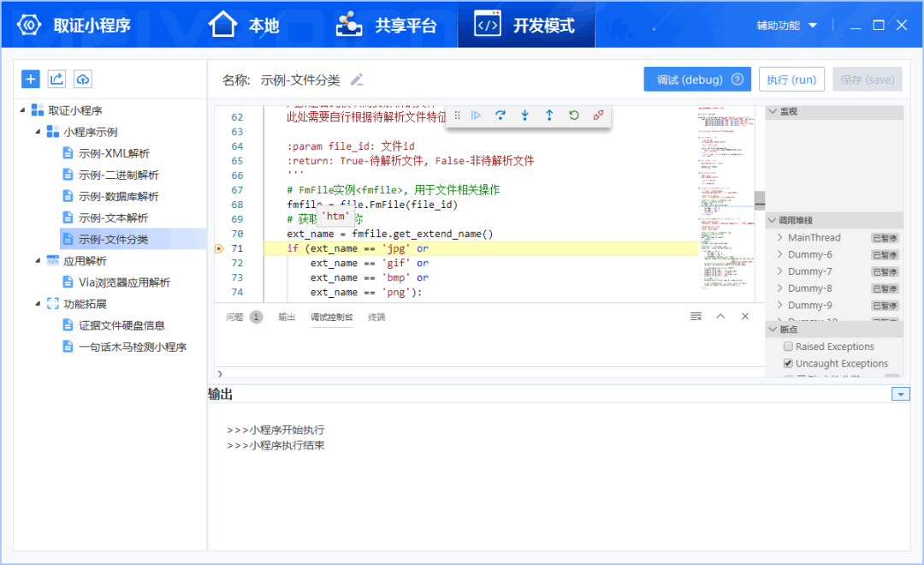Click the 保存 (save) button

867,80
